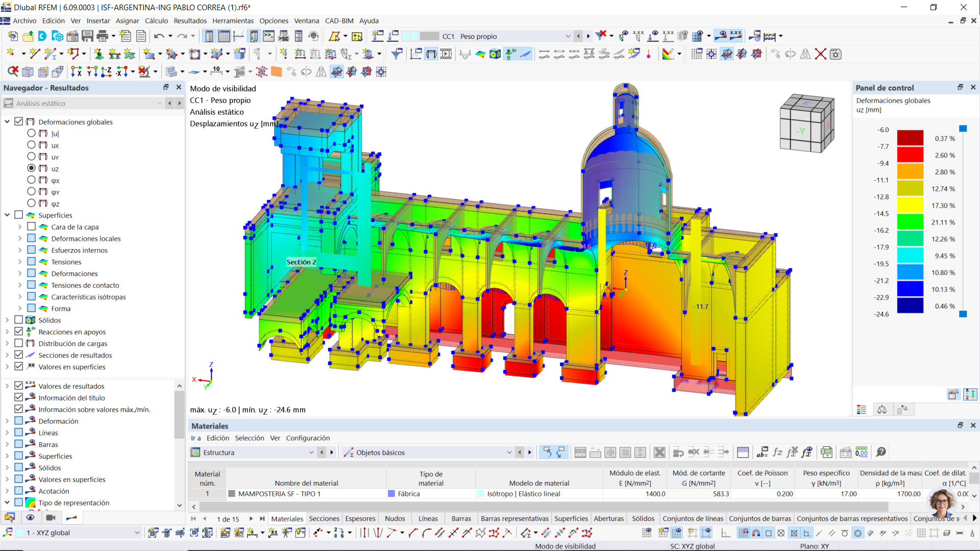The image size is (980, 551).
Task: Click Configuración in the Materiales panel
Action: tap(308, 438)
